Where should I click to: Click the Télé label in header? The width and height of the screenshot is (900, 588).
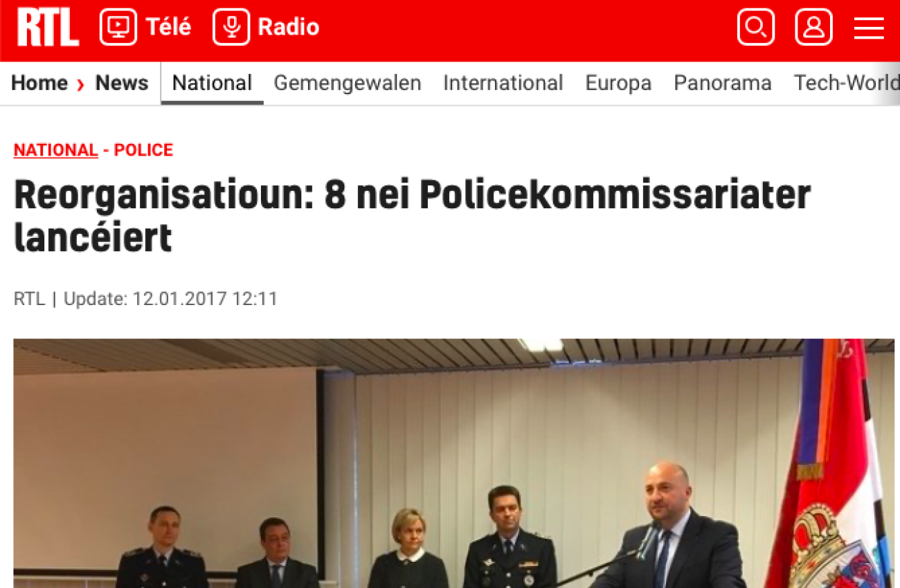click(168, 28)
